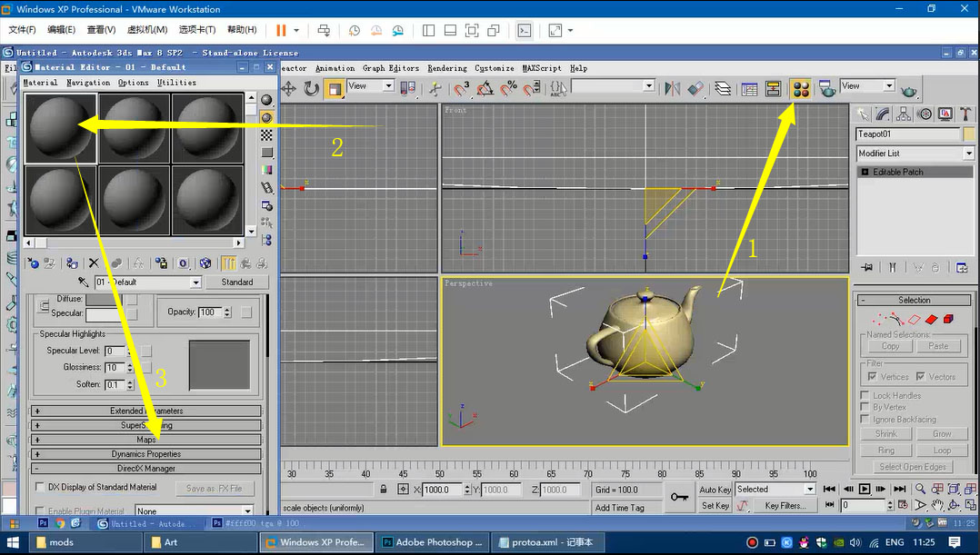Open the Utilities hammer panel tab
This screenshot has width=980, height=555.
point(965,114)
